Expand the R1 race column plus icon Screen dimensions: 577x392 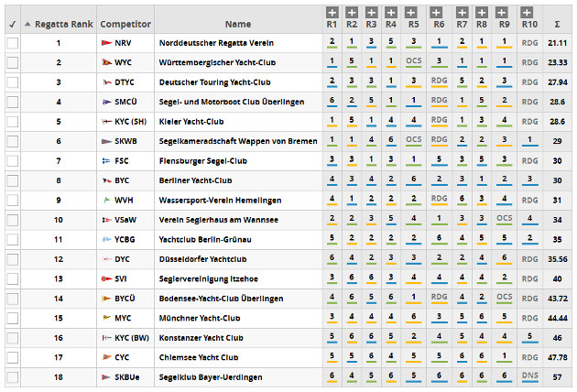(x=332, y=13)
